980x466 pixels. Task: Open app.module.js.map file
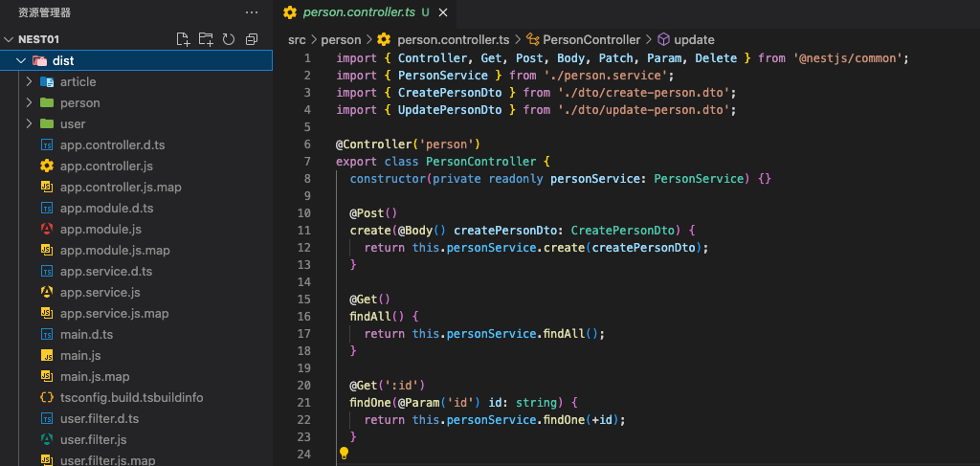coord(115,251)
